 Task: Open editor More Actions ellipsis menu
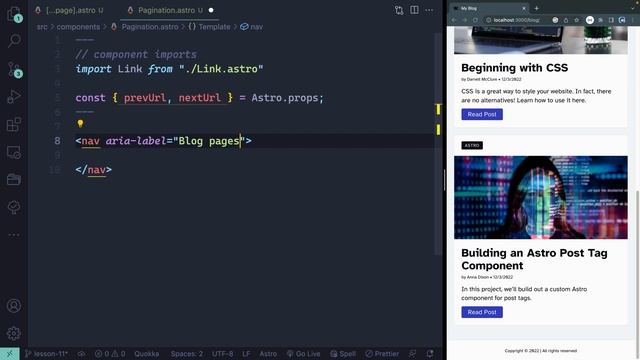point(429,10)
